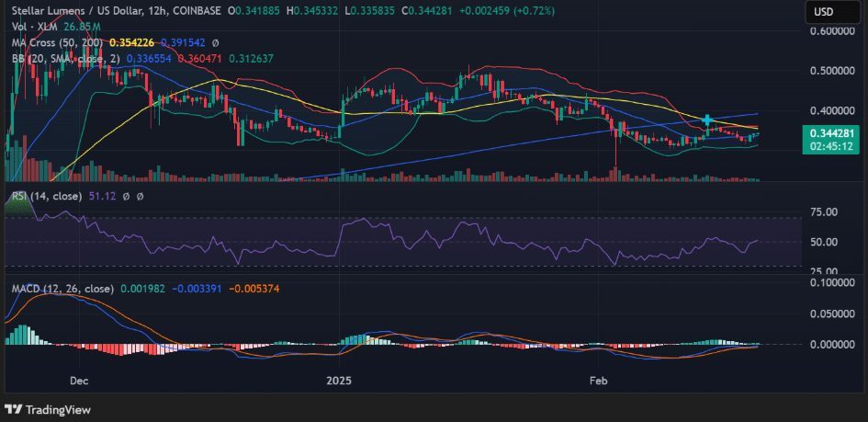Open the USD currency selector
868x422 pixels.
(x=834, y=12)
